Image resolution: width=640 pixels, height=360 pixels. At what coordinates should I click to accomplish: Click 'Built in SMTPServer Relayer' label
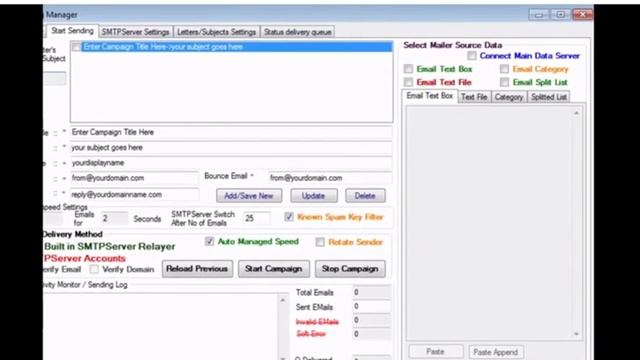109,247
